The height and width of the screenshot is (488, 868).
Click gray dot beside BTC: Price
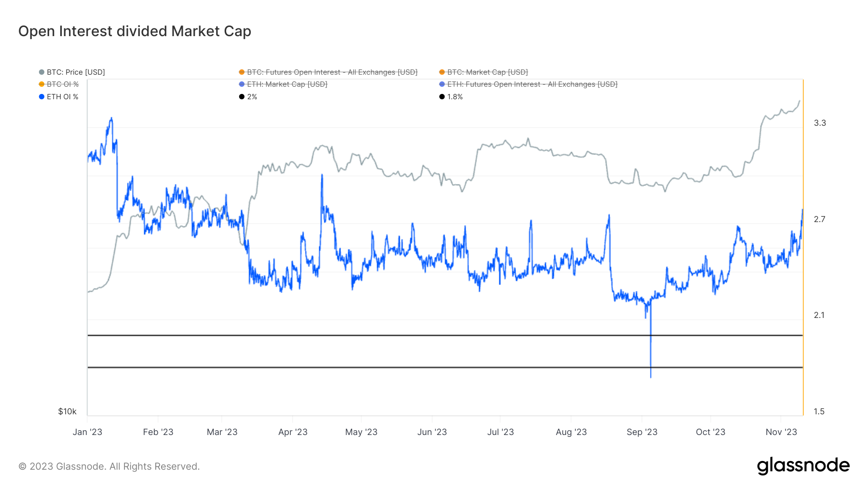pos(41,72)
